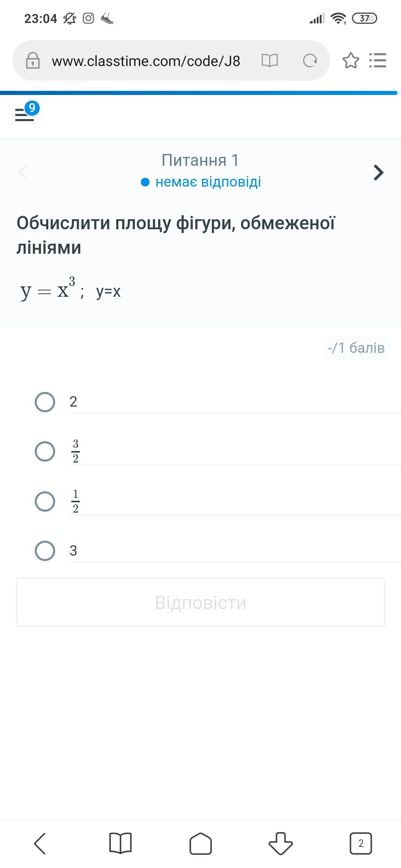Image resolution: width=401 pixels, height=868 pixels.
Task: Choose the answer option 3/2
Action: [x=45, y=451]
